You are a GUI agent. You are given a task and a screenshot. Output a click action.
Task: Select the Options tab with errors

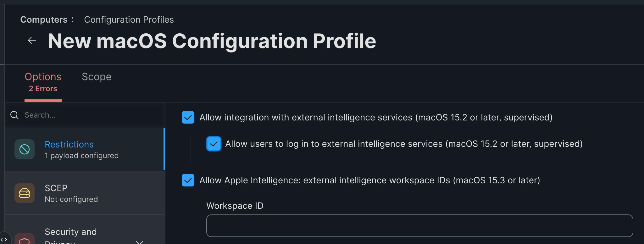(x=43, y=82)
